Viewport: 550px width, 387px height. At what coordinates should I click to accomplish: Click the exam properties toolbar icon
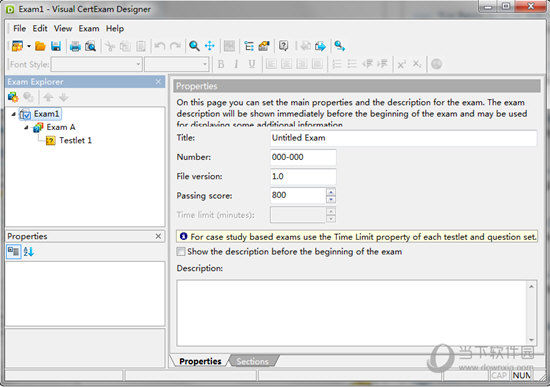(264, 46)
